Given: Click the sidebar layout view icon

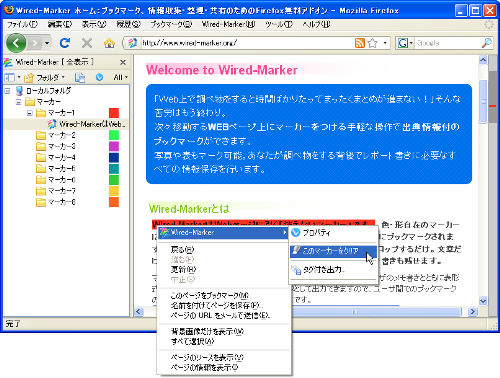Looking at the screenshot, I should click(x=9, y=78).
